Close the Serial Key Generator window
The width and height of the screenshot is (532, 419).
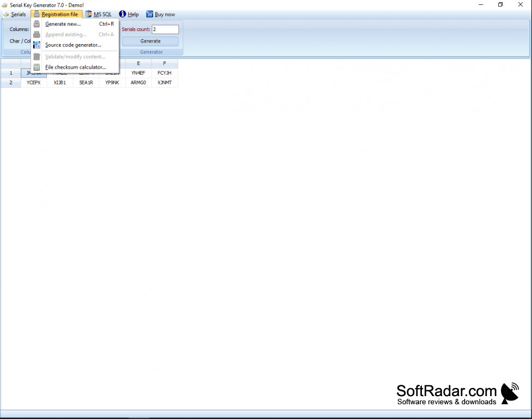click(521, 5)
